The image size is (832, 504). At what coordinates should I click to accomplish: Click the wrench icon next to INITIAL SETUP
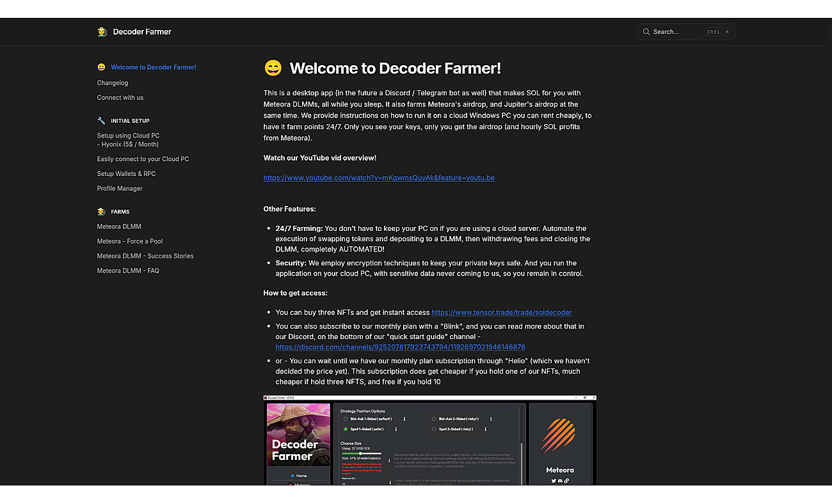point(101,120)
